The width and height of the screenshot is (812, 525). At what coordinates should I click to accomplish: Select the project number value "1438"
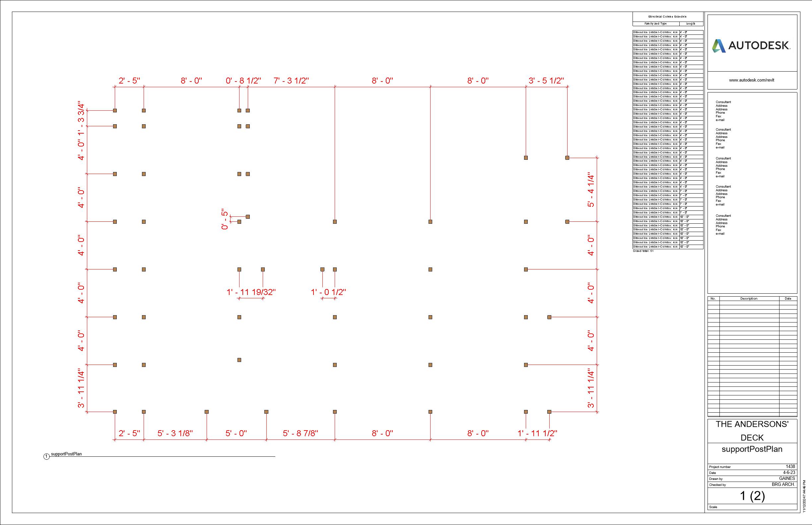tap(790, 466)
